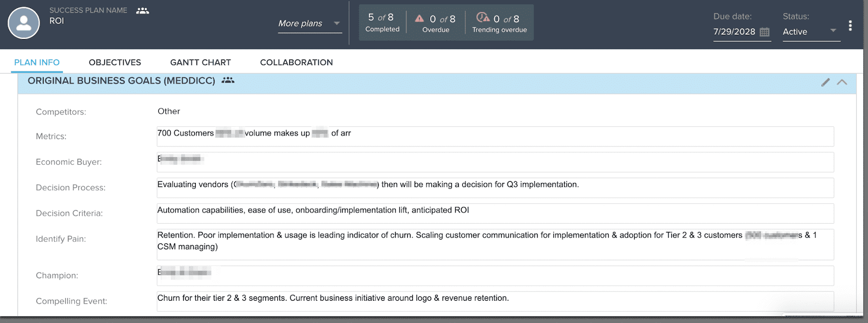Collapse the Original Business Goals section
This screenshot has width=868, height=323.
pos(842,82)
